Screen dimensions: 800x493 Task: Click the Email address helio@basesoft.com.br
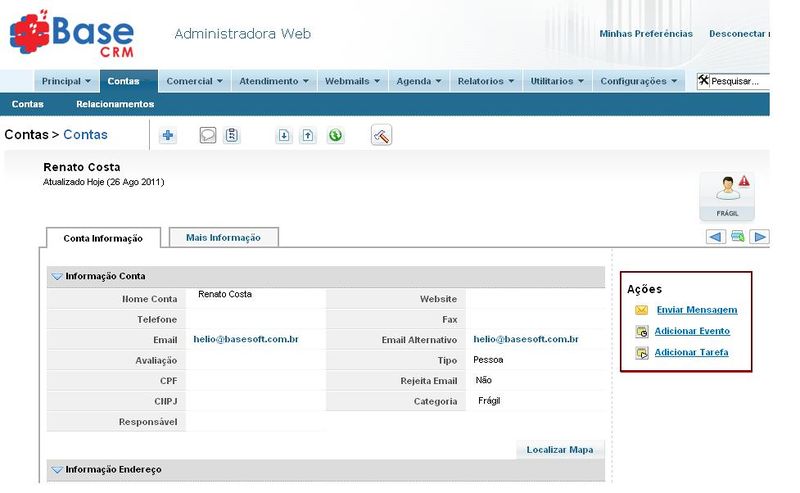click(246, 339)
